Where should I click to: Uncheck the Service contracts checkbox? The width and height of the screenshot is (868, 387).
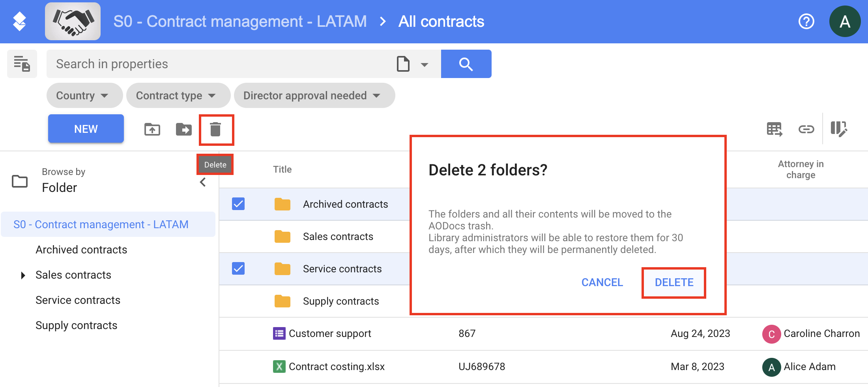click(x=238, y=268)
